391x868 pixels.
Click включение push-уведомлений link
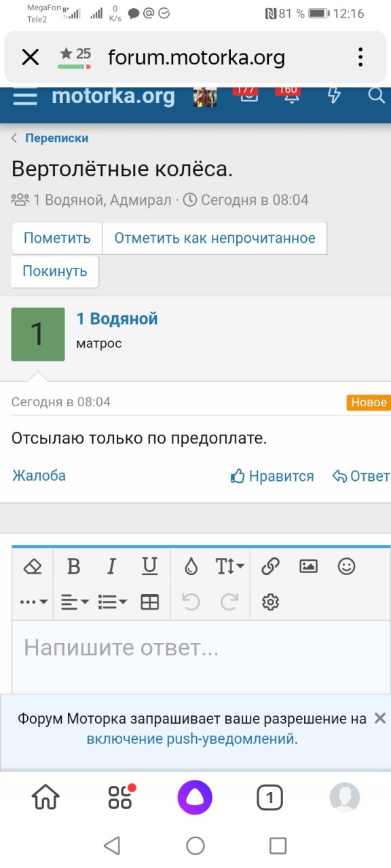click(x=191, y=738)
